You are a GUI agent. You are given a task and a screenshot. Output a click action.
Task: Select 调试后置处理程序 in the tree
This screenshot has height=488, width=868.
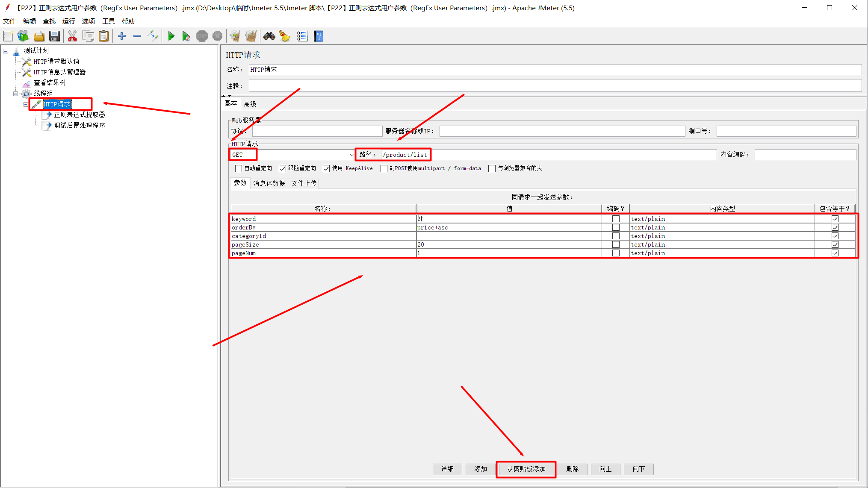pos(80,125)
